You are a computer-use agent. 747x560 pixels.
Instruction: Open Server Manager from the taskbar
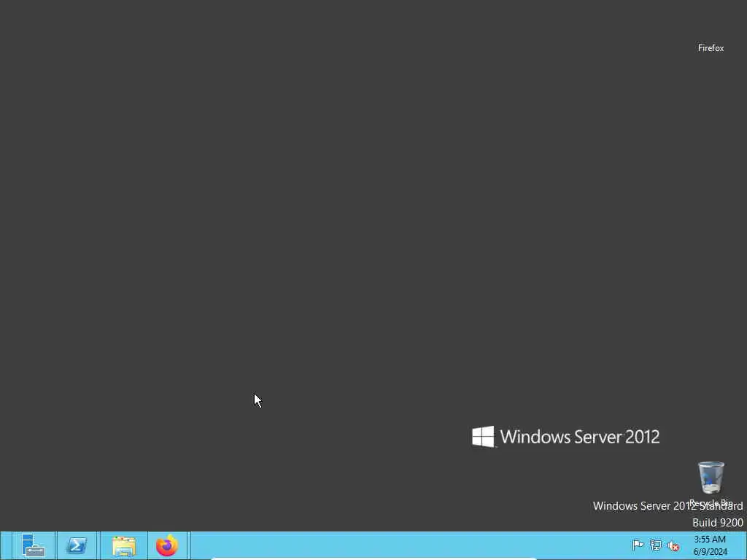click(34, 545)
